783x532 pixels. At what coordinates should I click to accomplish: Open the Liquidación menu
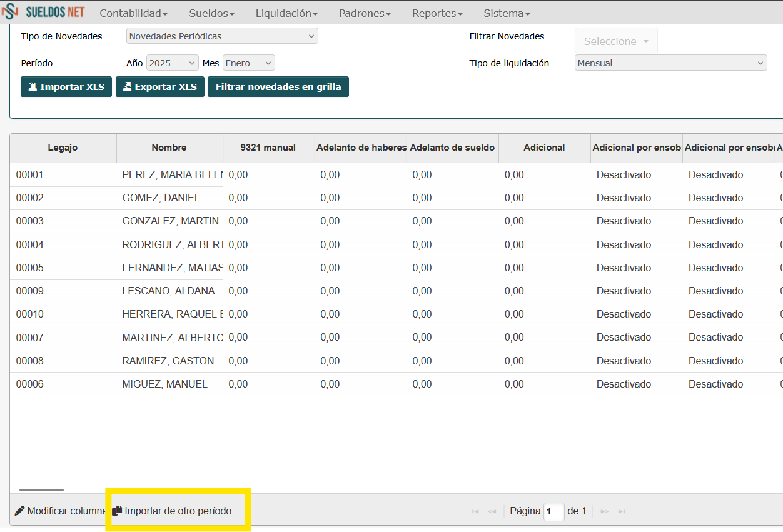(286, 13)
